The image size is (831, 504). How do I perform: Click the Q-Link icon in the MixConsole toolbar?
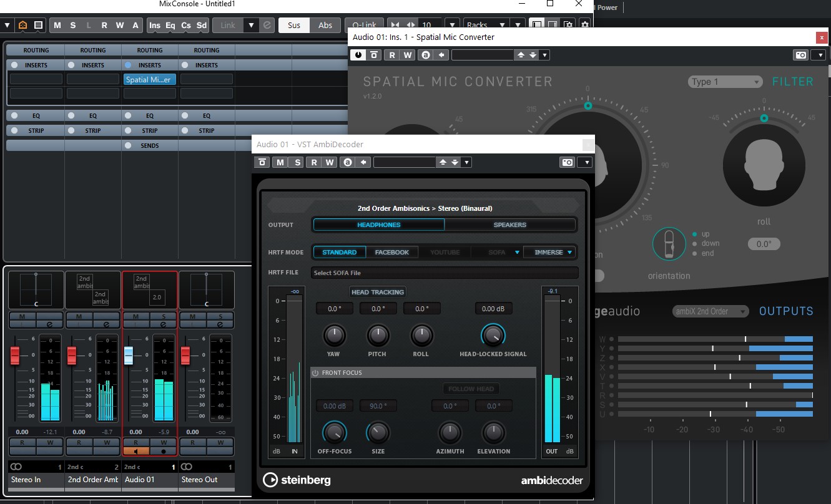click(x=364, y=25)
